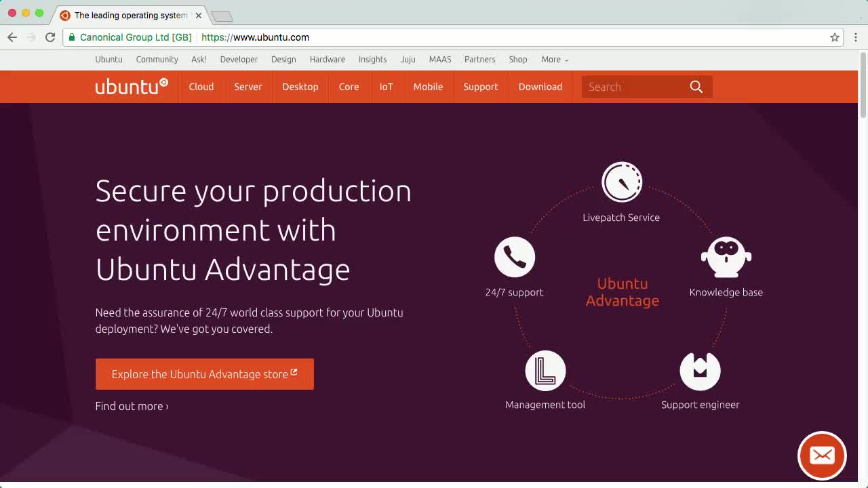Open the Hardware link
This screenshot has height=488, width=868.
click(x=328, y=60)
